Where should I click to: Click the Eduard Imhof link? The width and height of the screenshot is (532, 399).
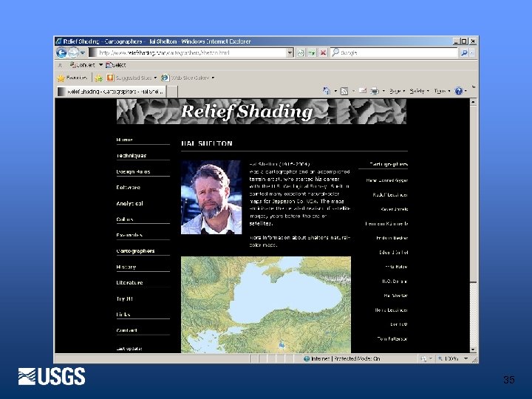point(394,253)
